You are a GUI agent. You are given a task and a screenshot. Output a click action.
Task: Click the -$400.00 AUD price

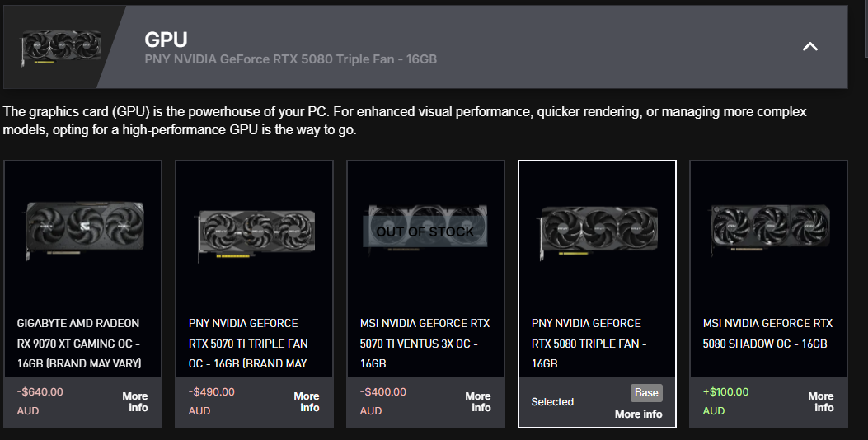(383, 401)
